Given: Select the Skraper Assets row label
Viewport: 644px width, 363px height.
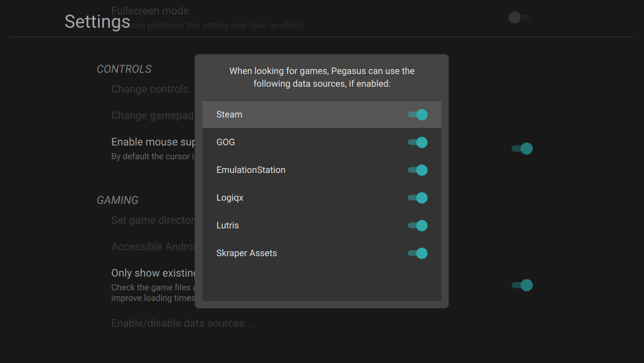Looking at the screenshot, I should coord(247,253).
